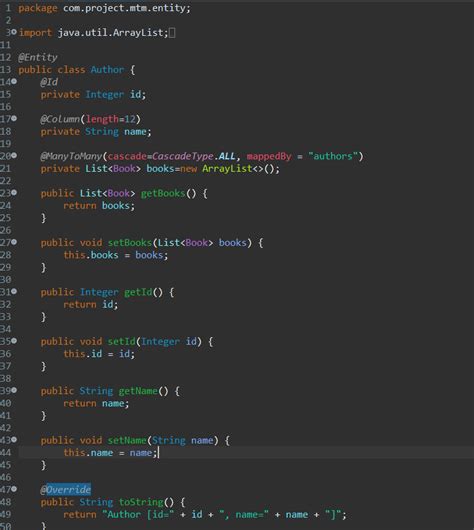
Task: Click the ", name=" string literal
Action: pyautogui.click(x=244, y=515)
